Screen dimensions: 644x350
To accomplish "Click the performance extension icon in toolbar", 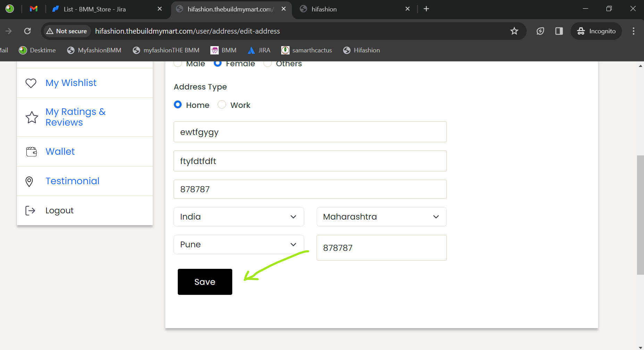I will [x=540, y=31].
